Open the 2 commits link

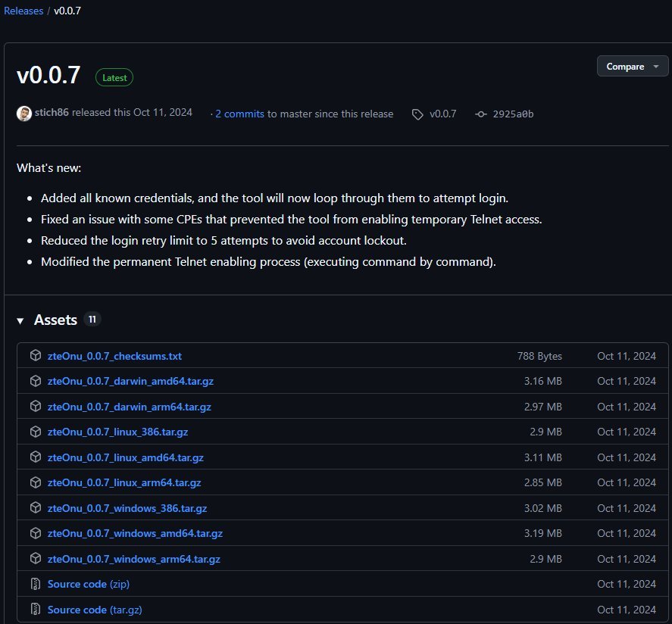pyautogui.click(x=239, y=114)
